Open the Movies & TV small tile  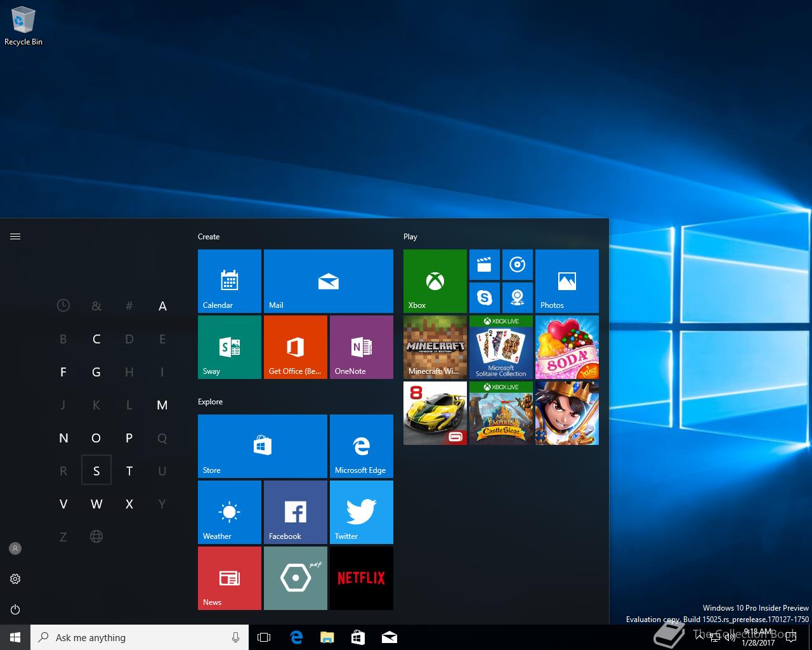pos(485,265)
